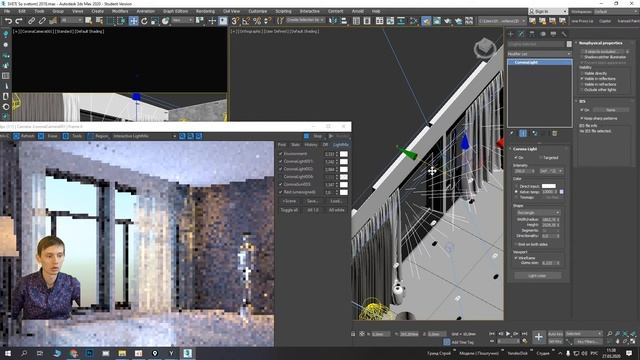Switch to the Post tab in frame buffer

pos(282,145)
